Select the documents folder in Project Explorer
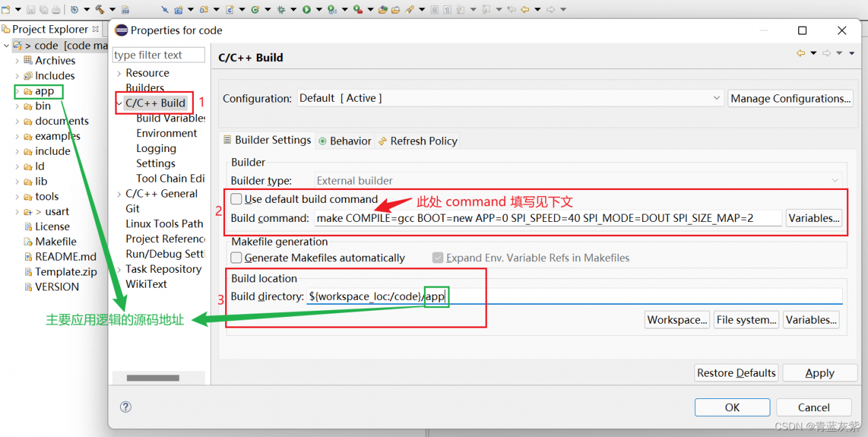The height and width of the screenshot is (437, 868). (62, 121)
